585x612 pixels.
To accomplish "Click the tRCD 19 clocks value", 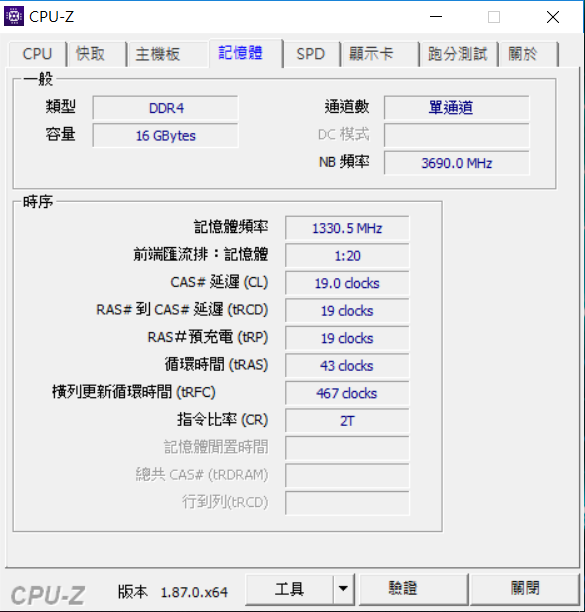I will click(347, 311).
